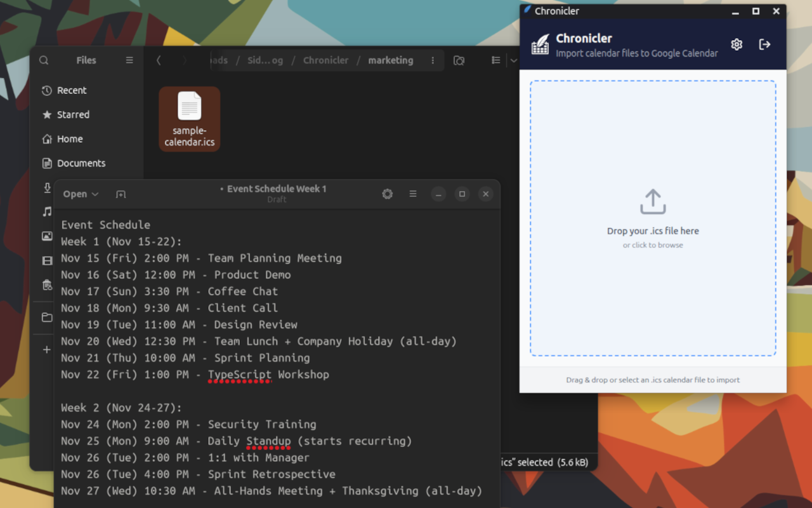Open text editor document settings gear
The height and width of the screenshot is (508, 812).
coord(387,194)
